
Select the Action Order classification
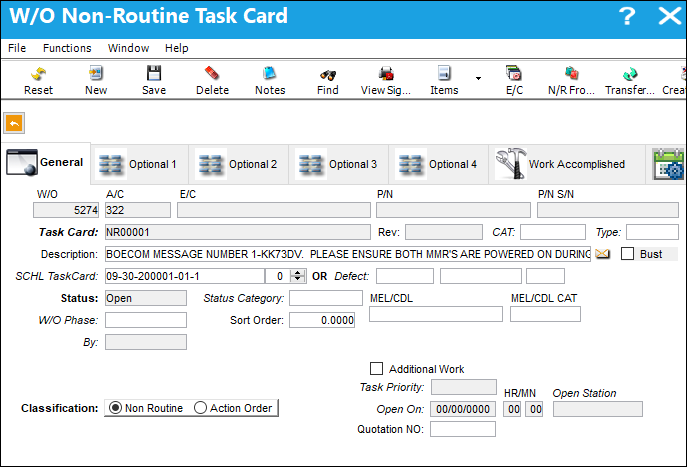pos(200,408)
